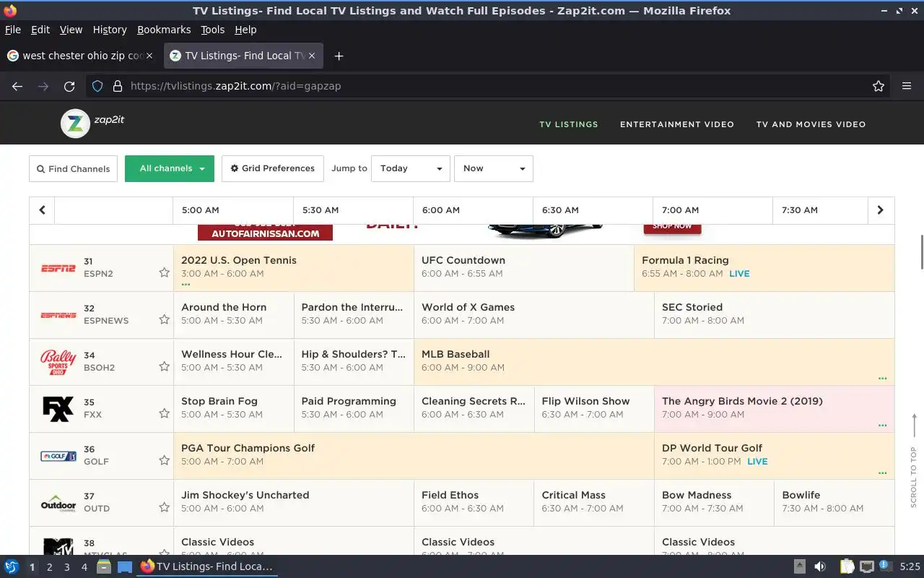Open PGA Tour Champions Golf listing

tap(414, 456)
